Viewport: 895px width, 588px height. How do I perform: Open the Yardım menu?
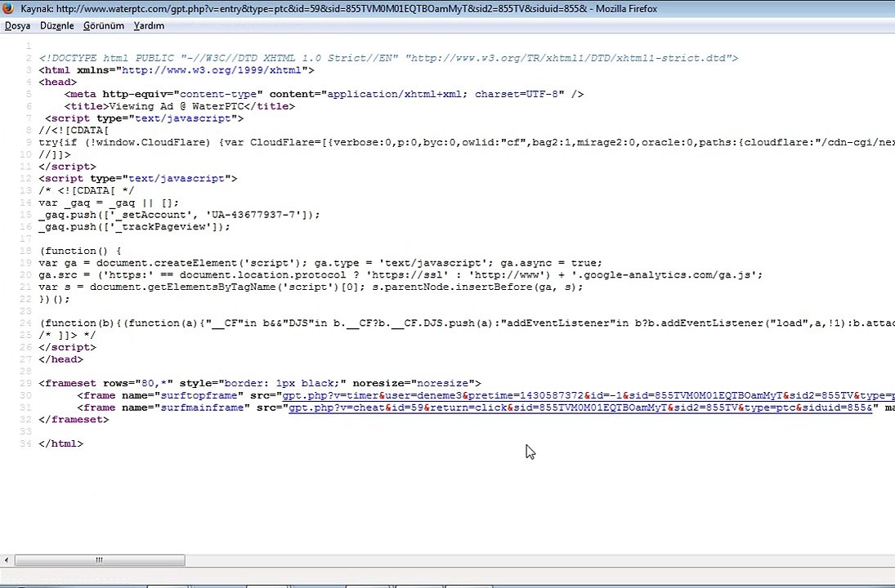pos(149,25)
